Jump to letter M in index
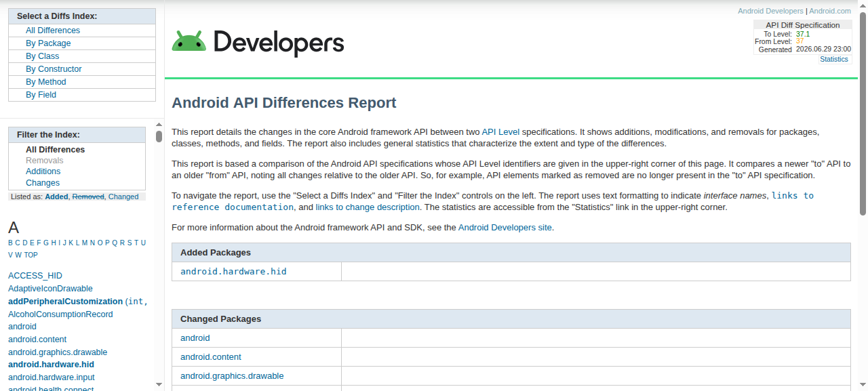The image size is (868, 391). tap(85, 243)
